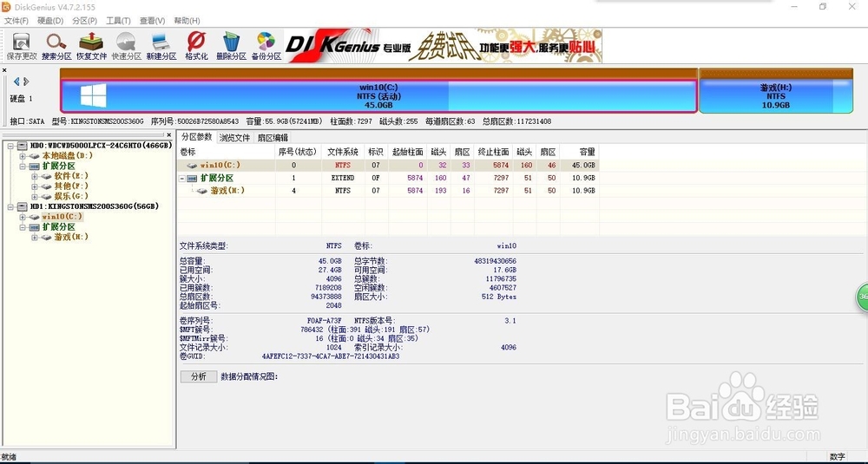Select win10(C:) row in partition table

[387, 165]
